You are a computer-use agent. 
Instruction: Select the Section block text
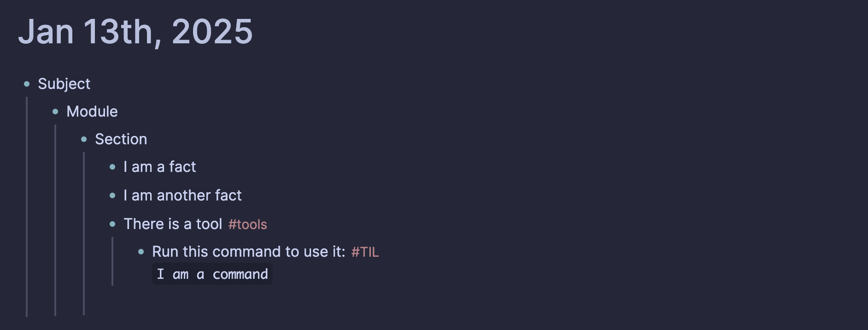[x=121, y=139]
